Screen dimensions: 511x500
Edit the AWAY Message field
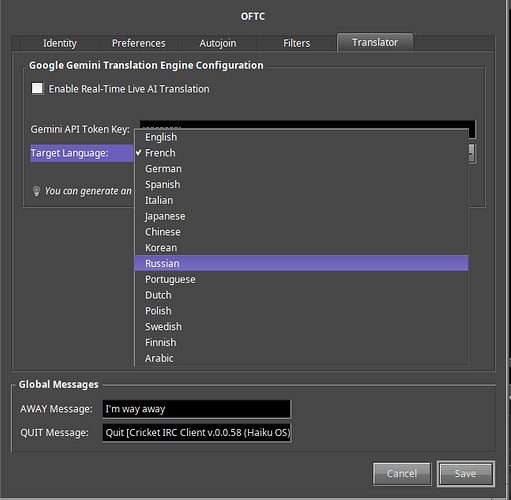[x=197, y=409]
